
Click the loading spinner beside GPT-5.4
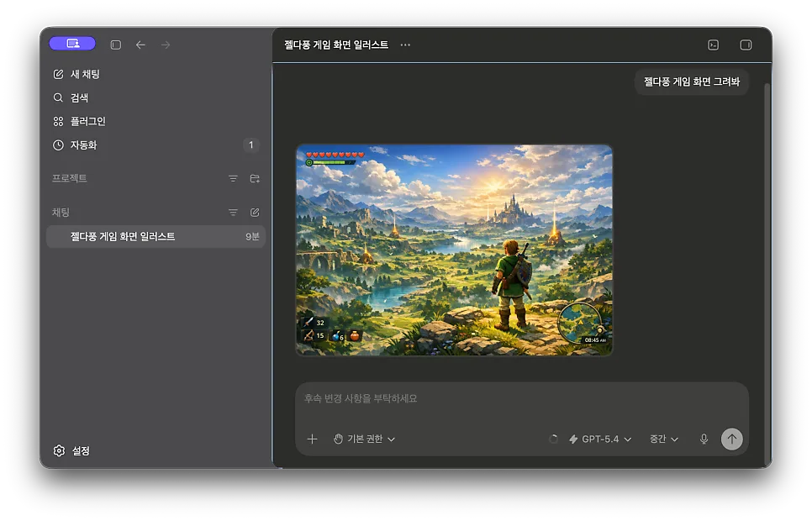[x=553, y=439]
